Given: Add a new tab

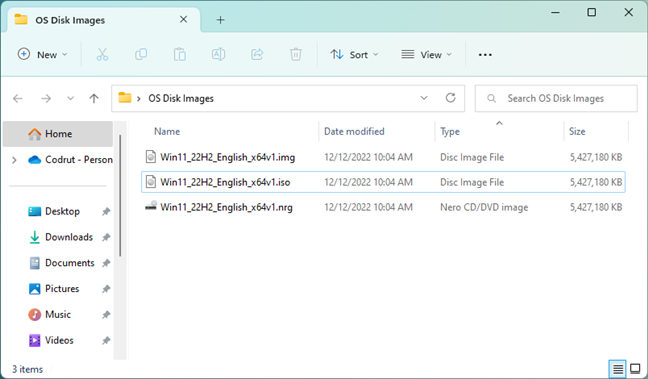Looking at the screenshot, I should [221, 20].
